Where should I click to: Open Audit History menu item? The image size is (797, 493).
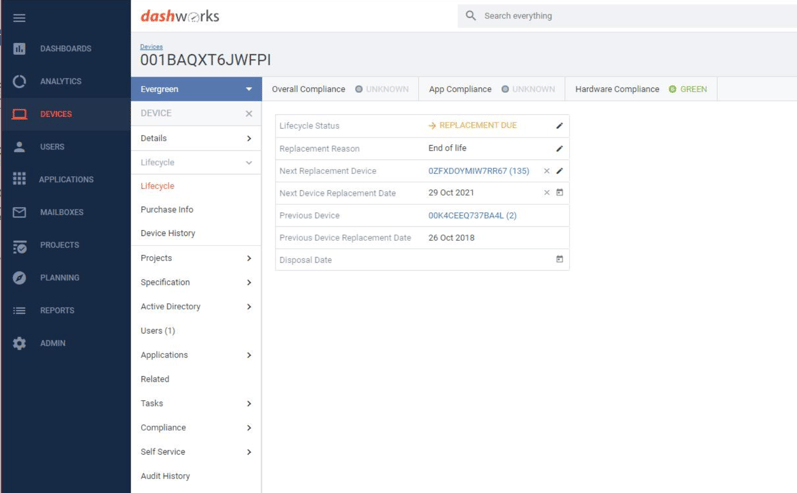(165, 476)
